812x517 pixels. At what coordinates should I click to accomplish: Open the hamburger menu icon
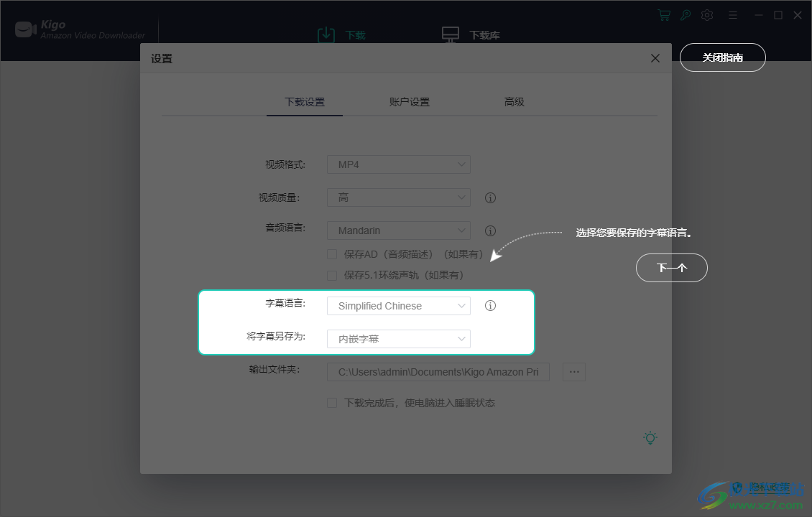pos(733,16)
